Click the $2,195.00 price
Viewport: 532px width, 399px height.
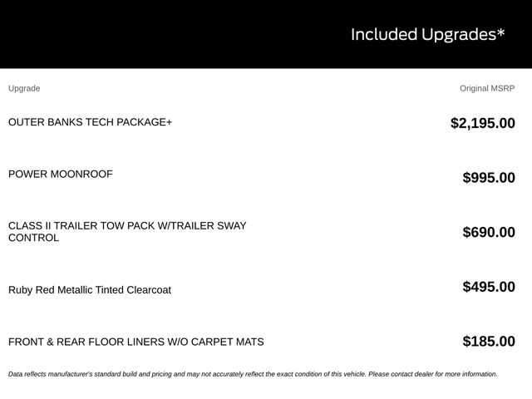coord(483,123)
